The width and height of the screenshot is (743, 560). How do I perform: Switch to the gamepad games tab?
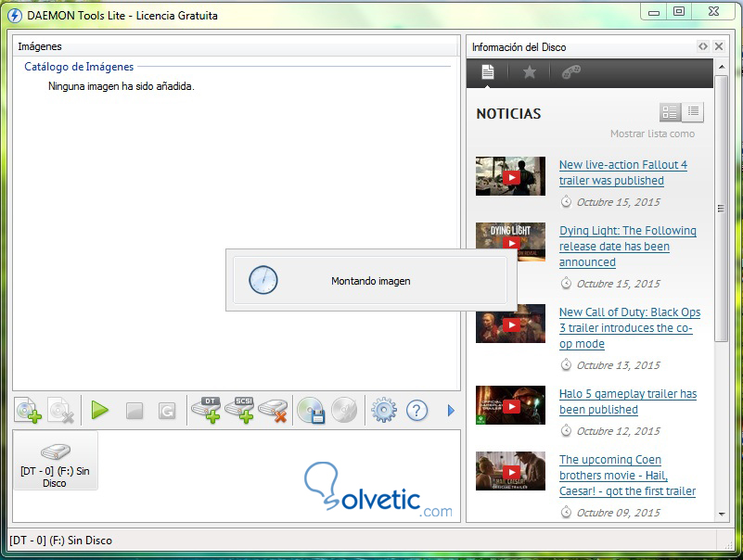pos(571,72)
